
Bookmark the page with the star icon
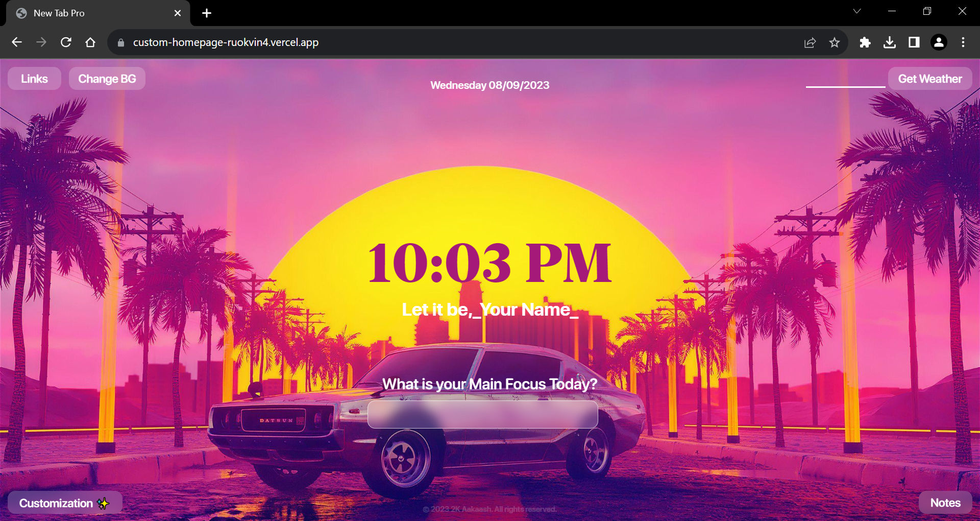tap(835, 42)
